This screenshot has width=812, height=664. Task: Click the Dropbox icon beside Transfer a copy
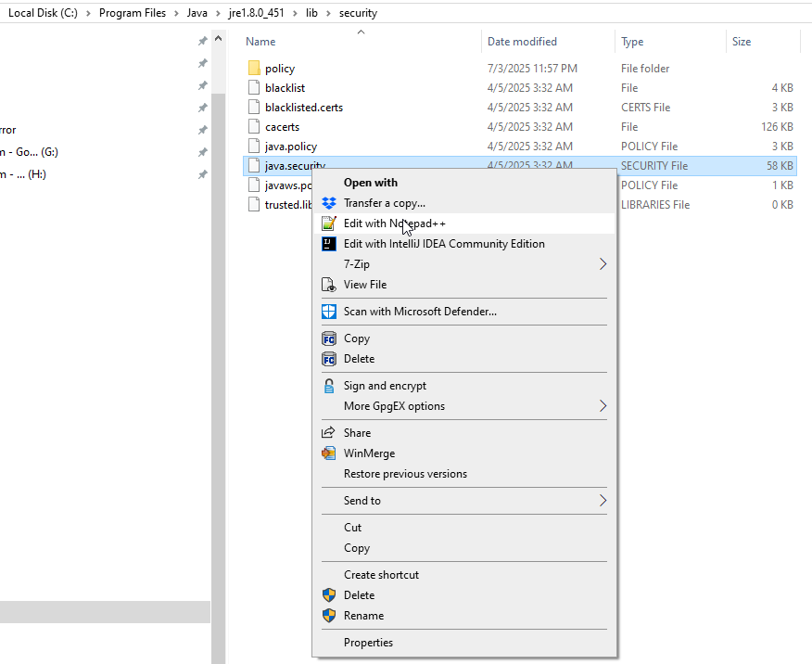tap(329, 203)
